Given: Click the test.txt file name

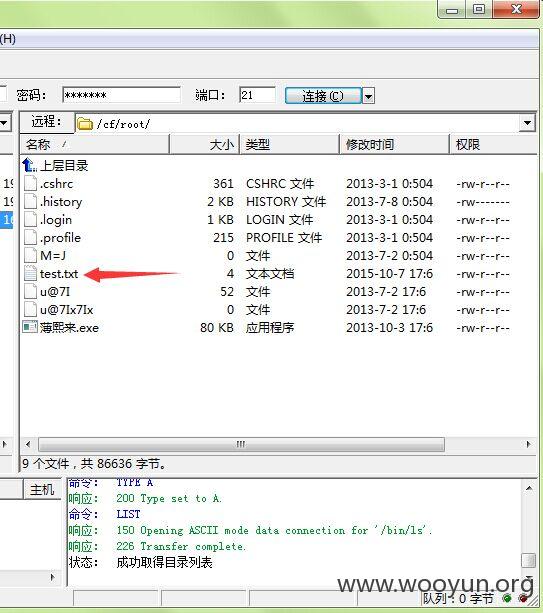Looking at the screenshot, I should (59, 274).
